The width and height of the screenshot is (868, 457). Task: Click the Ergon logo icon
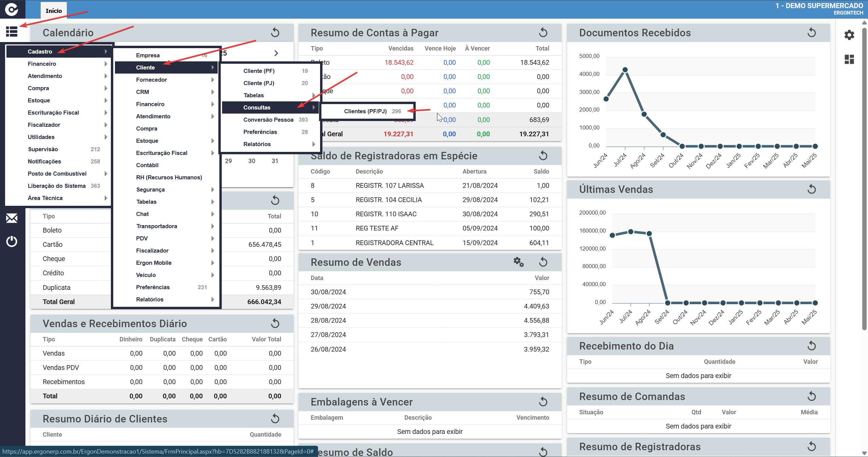[12, 9]
